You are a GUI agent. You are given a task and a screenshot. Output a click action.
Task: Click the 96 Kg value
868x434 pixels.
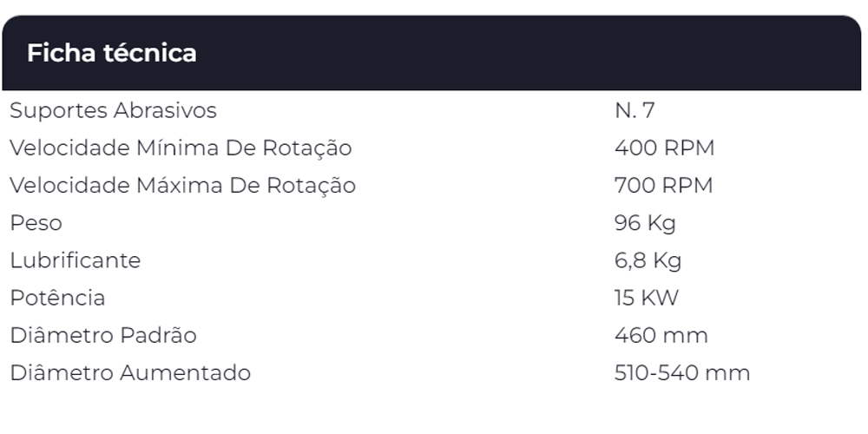tap(645, 223)
